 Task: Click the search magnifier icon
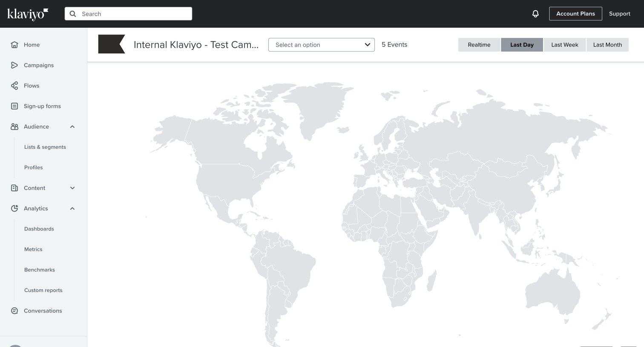[x=73, y=14]
